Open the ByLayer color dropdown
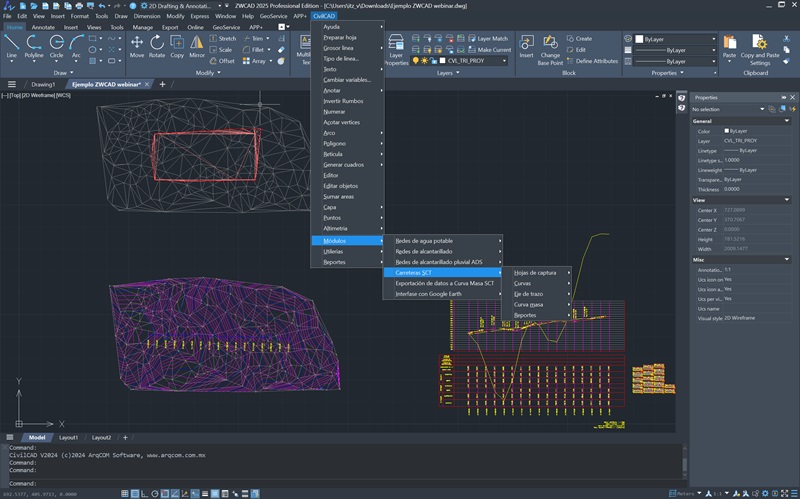 (x=713, y=39)
